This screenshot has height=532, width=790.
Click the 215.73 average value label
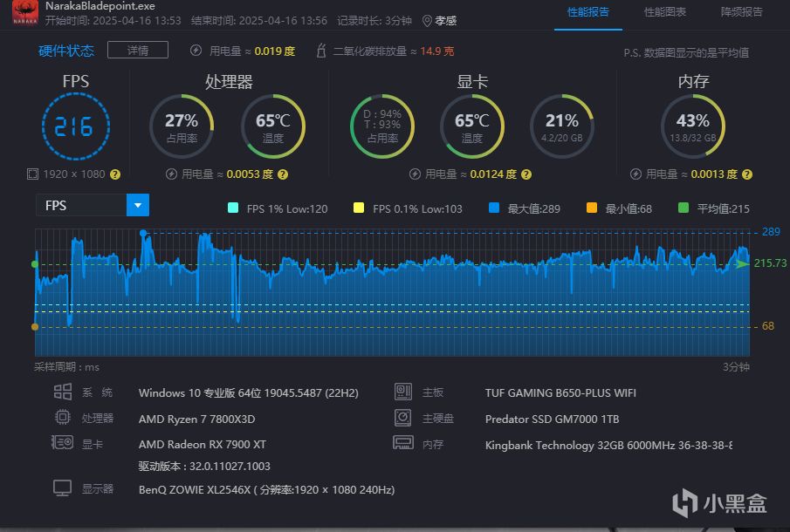pyautogui.click(x=770, y=263)
